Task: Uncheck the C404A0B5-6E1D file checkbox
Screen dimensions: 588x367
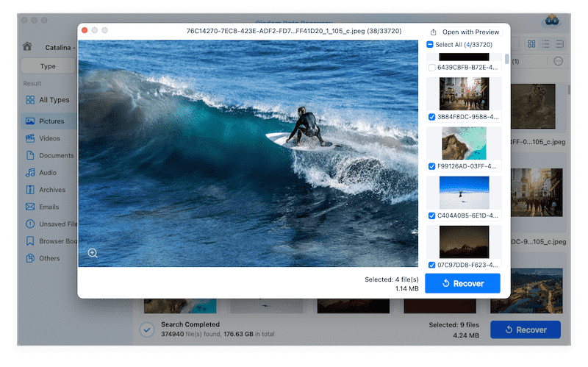Action: tap(431, 215)
